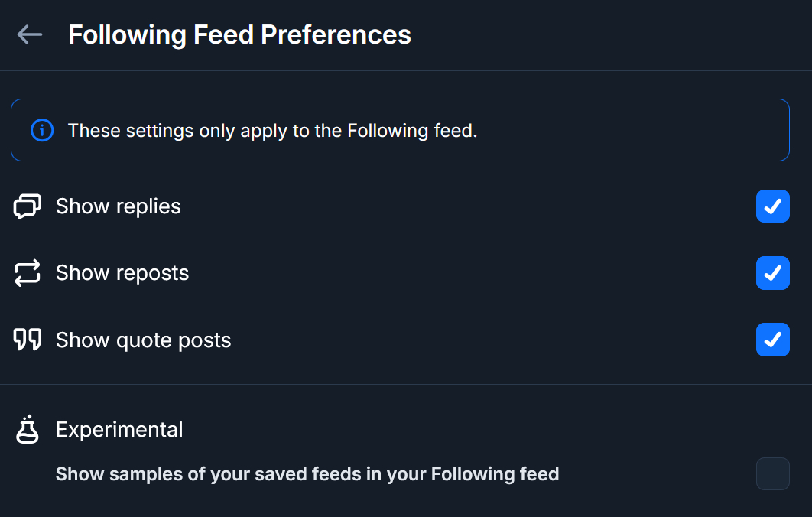The height and width of the screenshot is (517, 812).
Task: Click the divider line above Experimental section
Action: click(406, 384)
